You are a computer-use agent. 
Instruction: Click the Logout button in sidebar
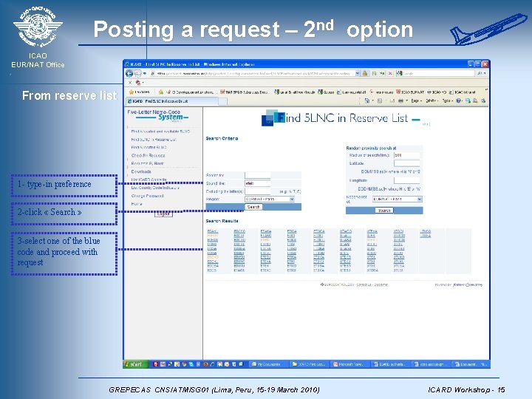(x=163, y=214)
